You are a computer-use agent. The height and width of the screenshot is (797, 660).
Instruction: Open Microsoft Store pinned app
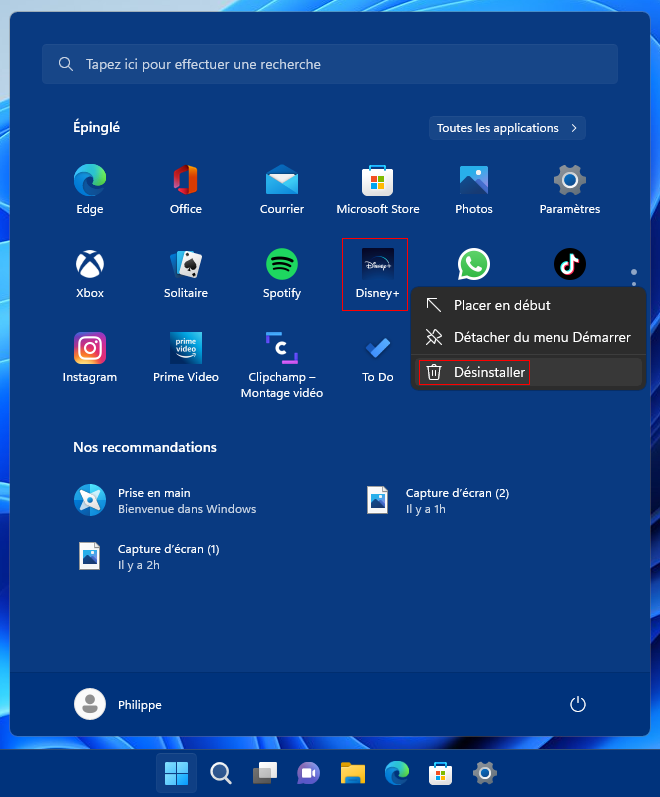[x=378, y=189]
